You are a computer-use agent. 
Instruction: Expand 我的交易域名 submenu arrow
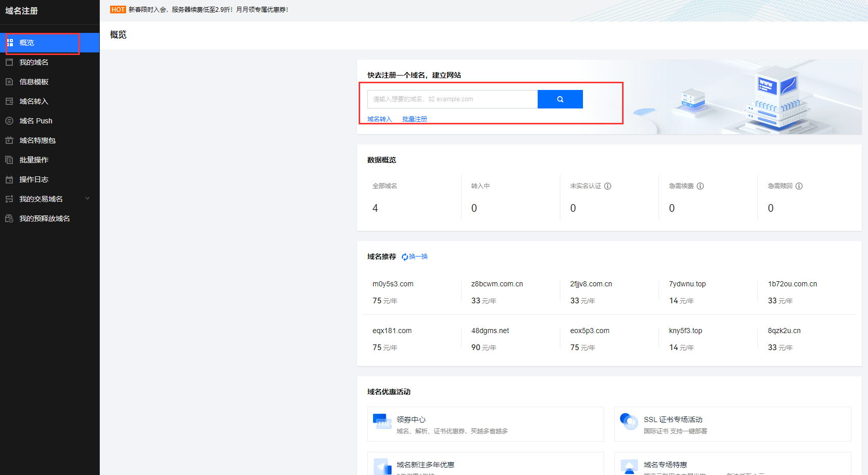click(x=87, y=199)
